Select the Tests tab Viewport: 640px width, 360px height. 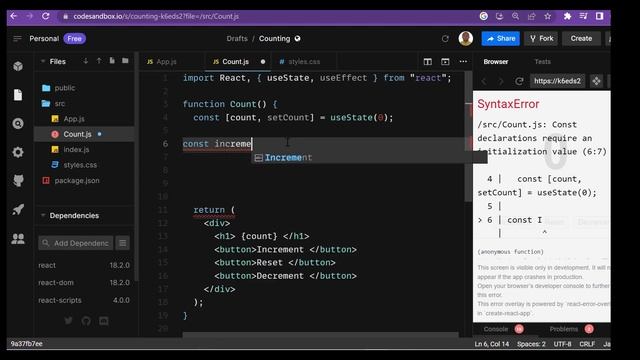pos(542,62)
